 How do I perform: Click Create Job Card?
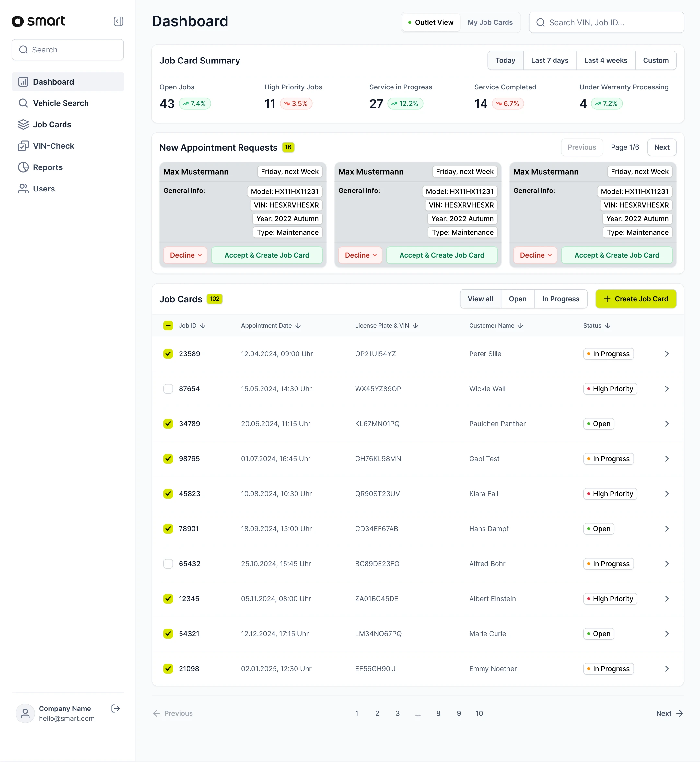[636, 299]
